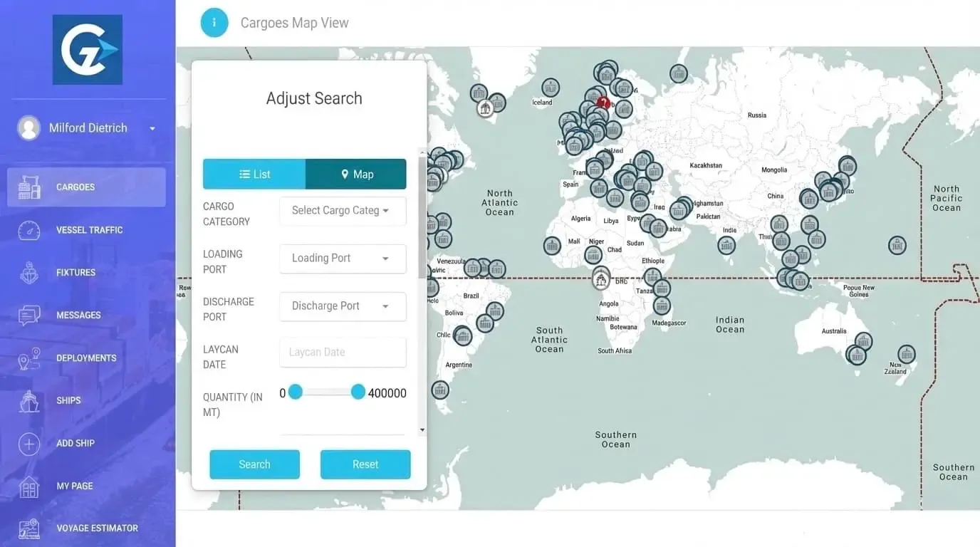This screenshot has height=547, width=980.
Task: Open the Messages panel icon
Action: coord(28,315)
